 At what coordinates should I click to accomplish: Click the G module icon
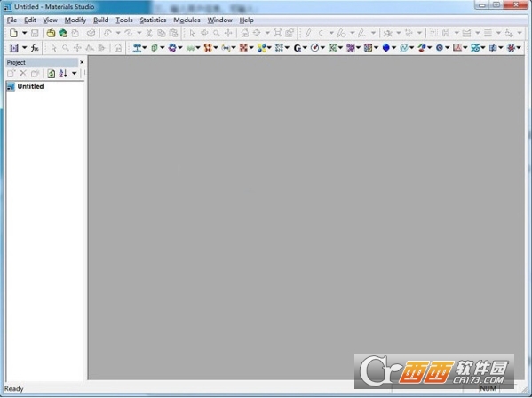[298, 48]
